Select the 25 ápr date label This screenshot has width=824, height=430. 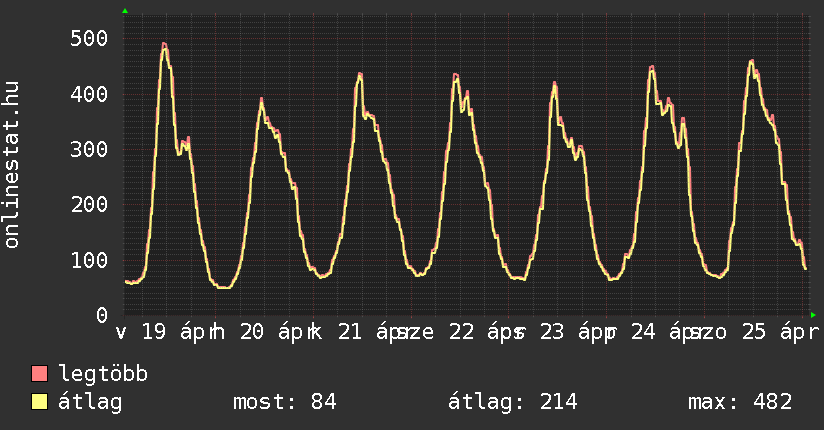776,332
